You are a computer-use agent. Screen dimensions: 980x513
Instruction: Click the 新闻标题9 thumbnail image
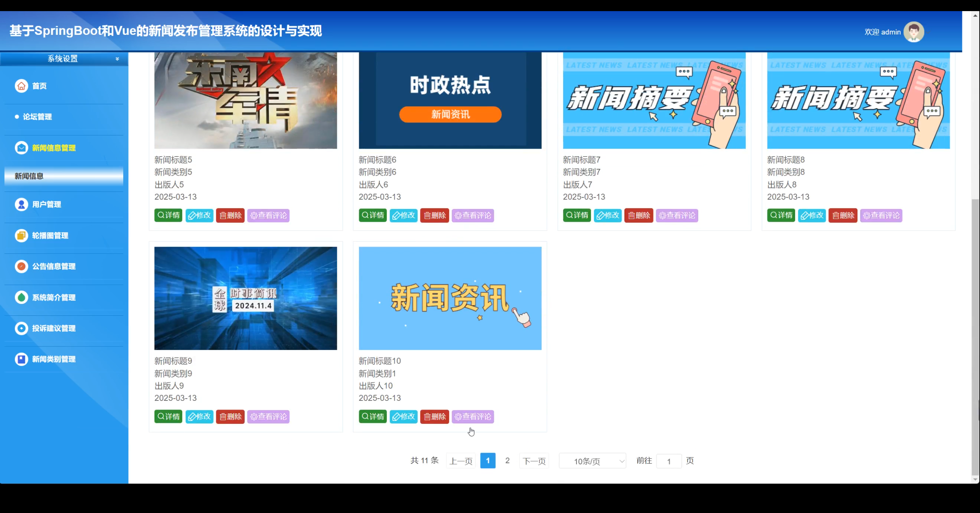coord(245,298)
